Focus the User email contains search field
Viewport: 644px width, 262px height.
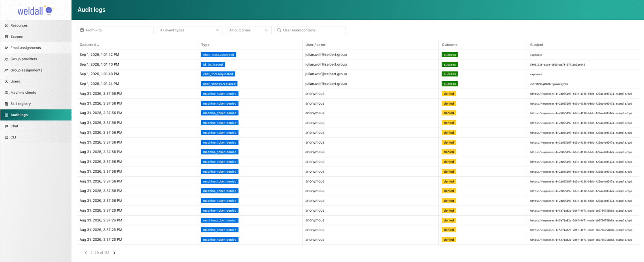coord(310,30)
